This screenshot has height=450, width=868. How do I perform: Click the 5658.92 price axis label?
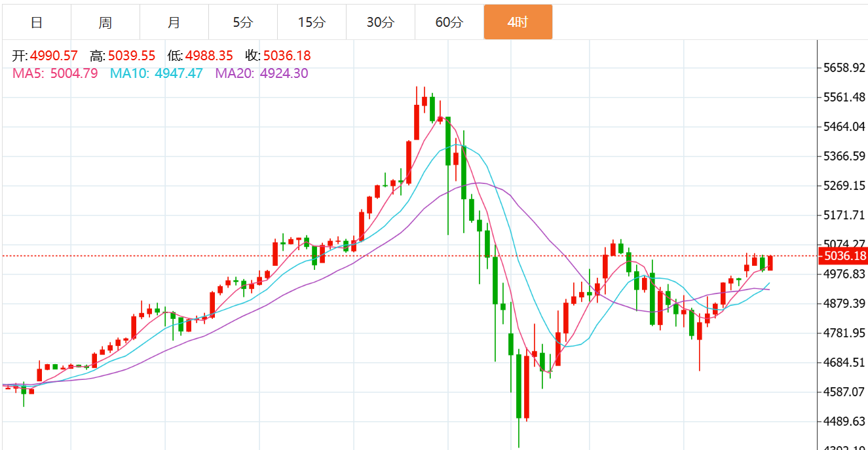tap(844, 67)
